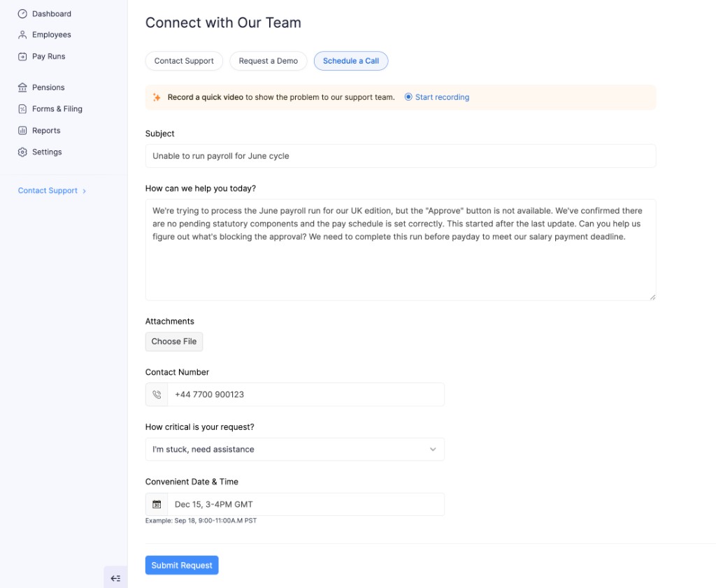The height and width of the screenshot is (588, 716).
Task: Click the 'Record a quick video' banner text
Action: [x=281, y=97]
